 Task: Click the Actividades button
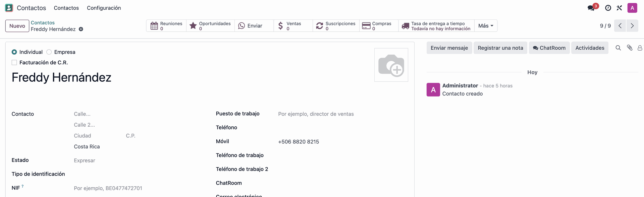pos(590,48)
